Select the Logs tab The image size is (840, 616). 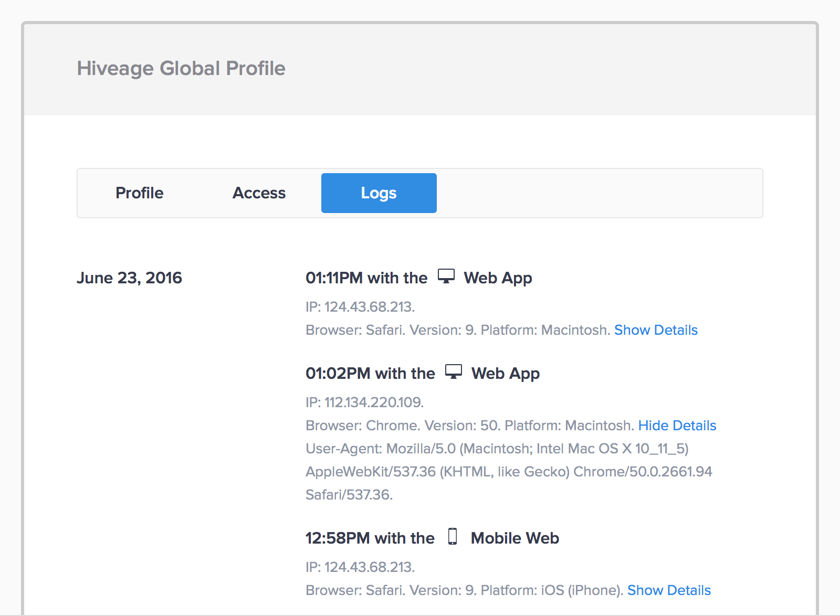tap(379, 193)
